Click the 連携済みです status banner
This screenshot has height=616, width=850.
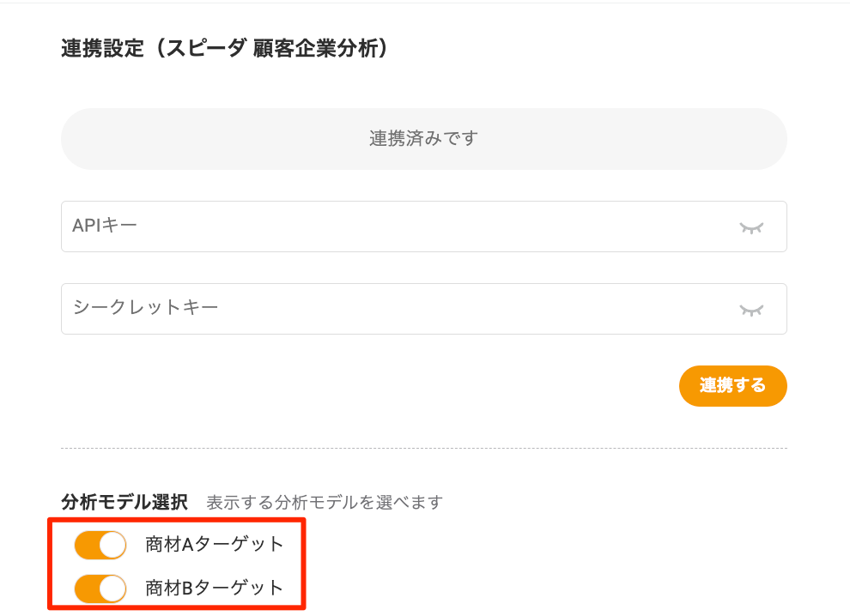(x=423, y=139)
